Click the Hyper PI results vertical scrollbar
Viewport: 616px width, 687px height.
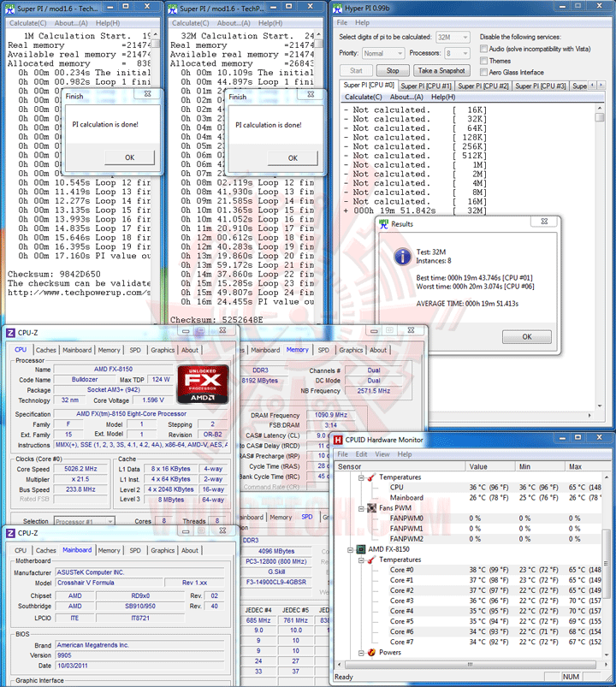600,257
